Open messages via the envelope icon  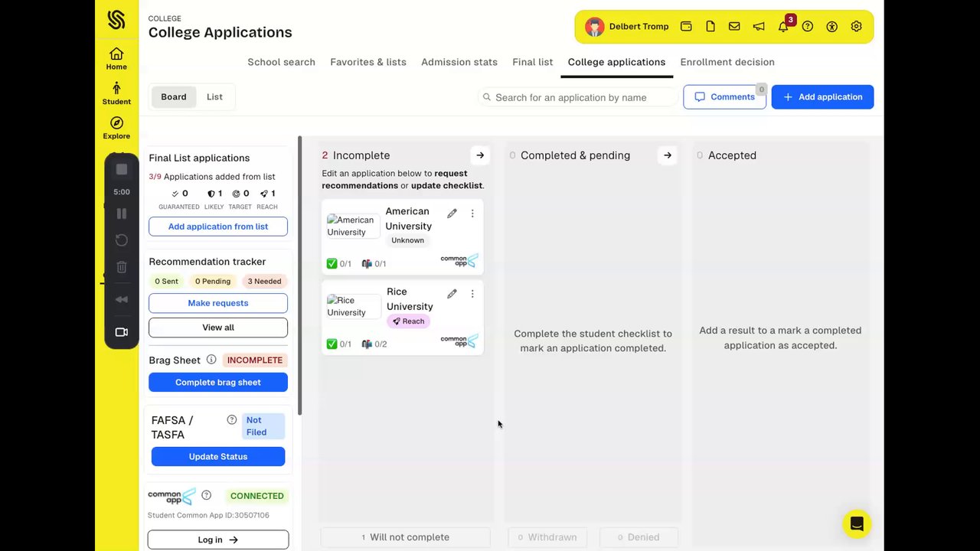734,27
